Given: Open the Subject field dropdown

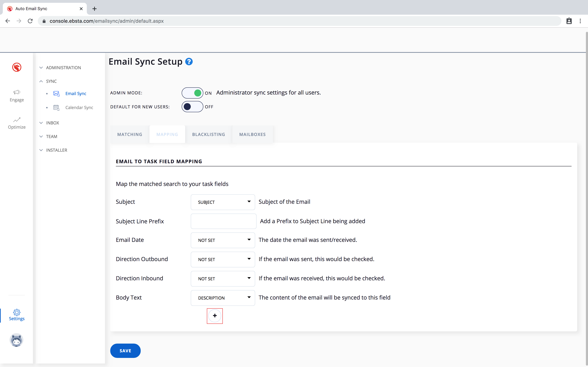Looking at the screenshot, I should click(x=223, y=202).
